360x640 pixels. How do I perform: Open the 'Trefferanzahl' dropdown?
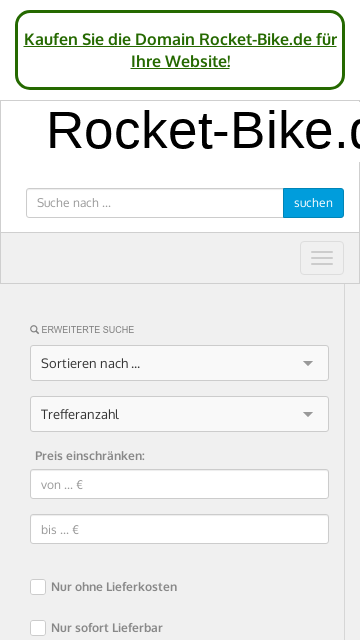pyautogui.click(x=179, y=414)
